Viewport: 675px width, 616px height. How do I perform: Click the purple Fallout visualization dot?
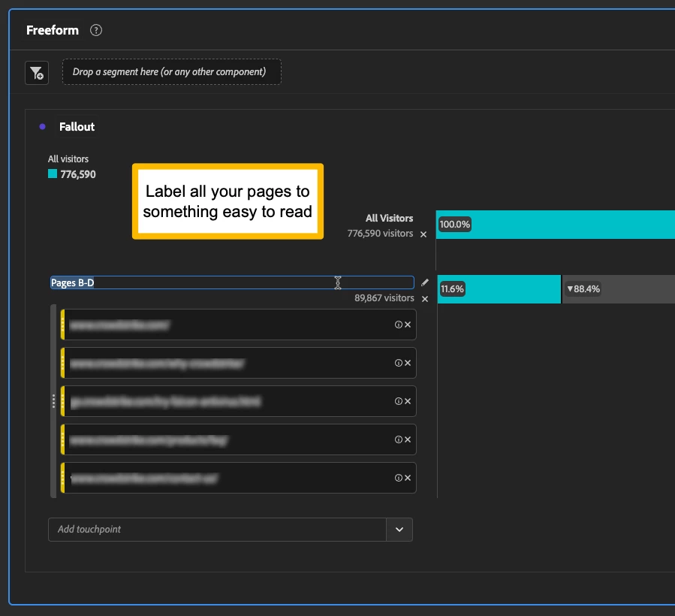[x=42, y=127]
